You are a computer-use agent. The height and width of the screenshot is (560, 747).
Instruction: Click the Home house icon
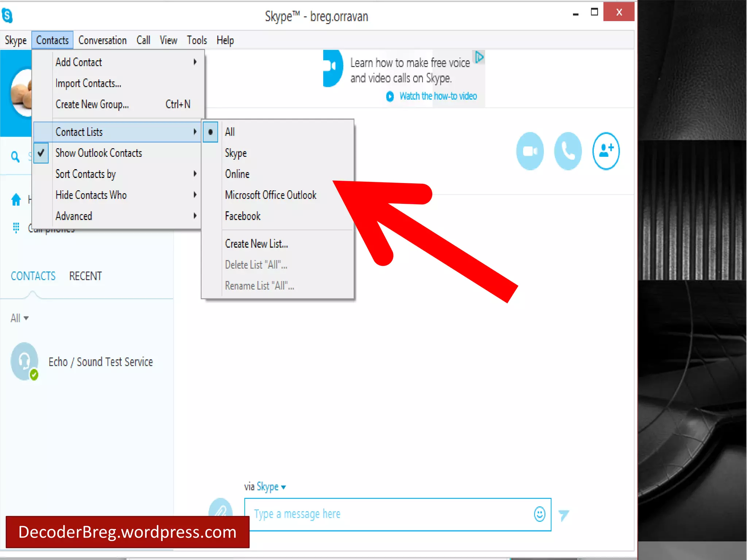coord(16,199)
